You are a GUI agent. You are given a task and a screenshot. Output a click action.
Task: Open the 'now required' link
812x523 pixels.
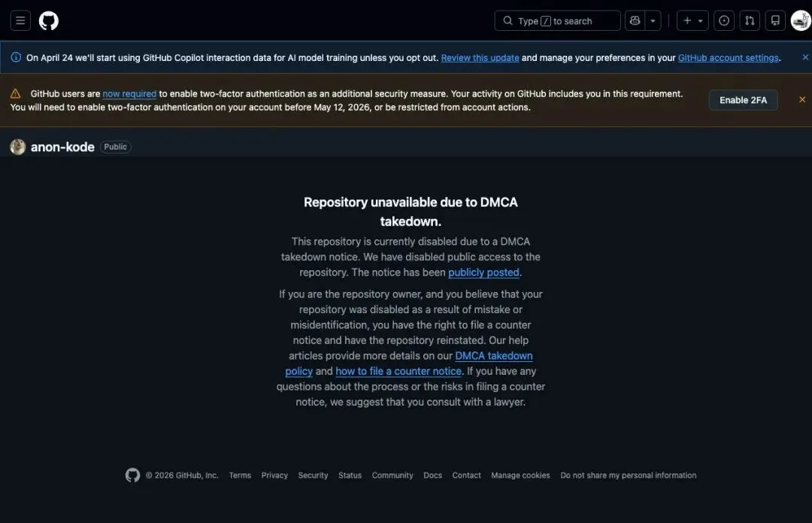click(x=129, y=94)
